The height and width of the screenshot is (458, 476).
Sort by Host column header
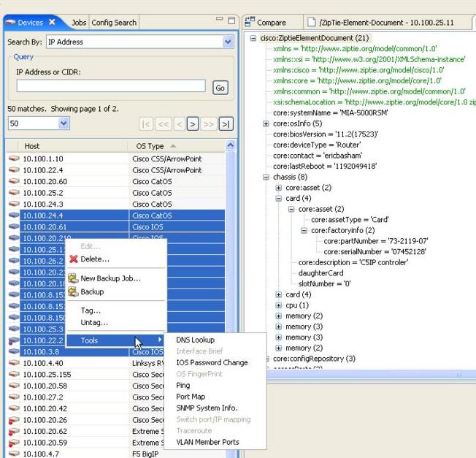73,146
